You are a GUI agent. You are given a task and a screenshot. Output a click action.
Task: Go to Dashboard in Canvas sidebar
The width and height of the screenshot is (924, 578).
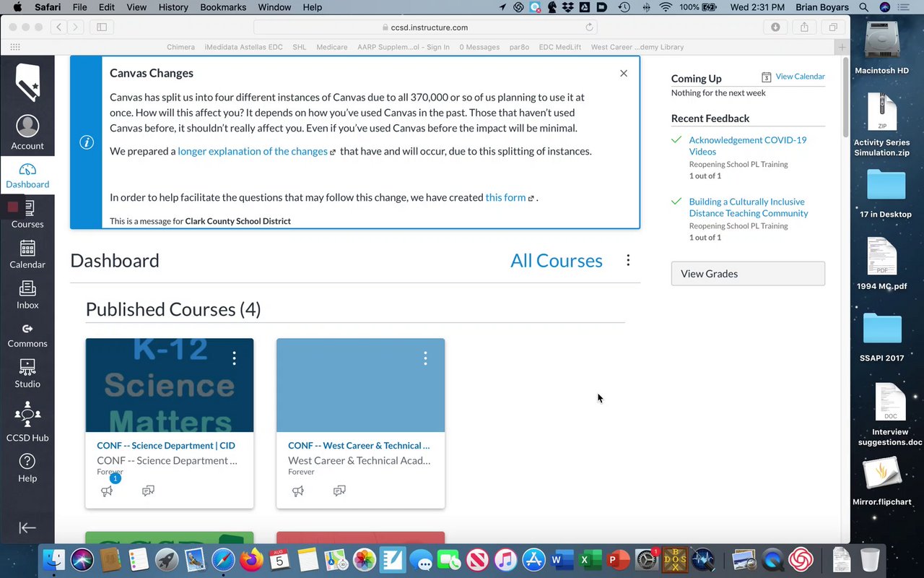pyautogui.click(x=27, y=176)
